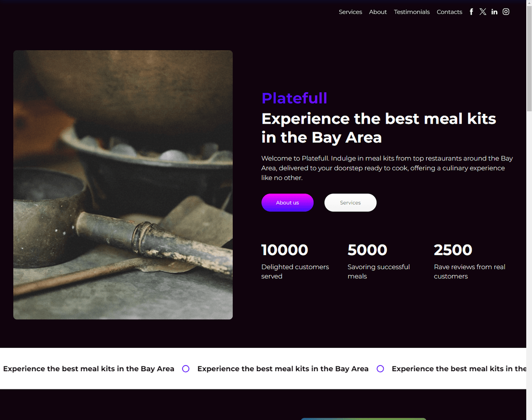Open the Instagram social icon
The height and width of the screenshot is (420, 532).
tap(506, 12)
